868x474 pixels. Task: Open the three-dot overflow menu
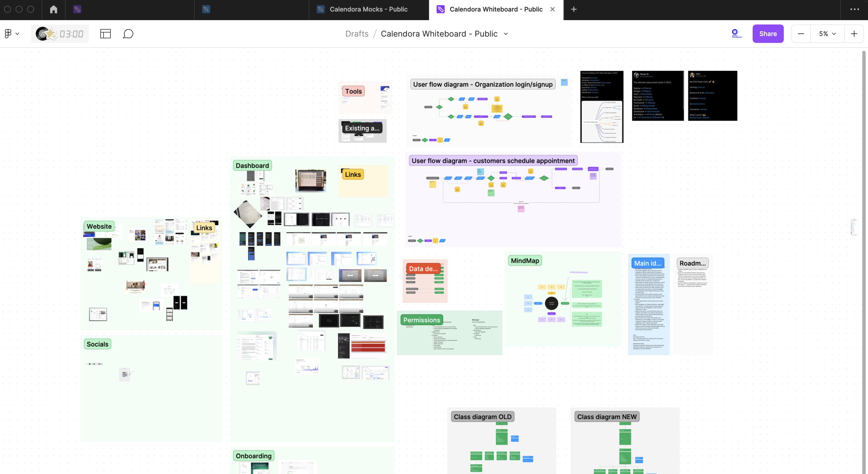854,9
